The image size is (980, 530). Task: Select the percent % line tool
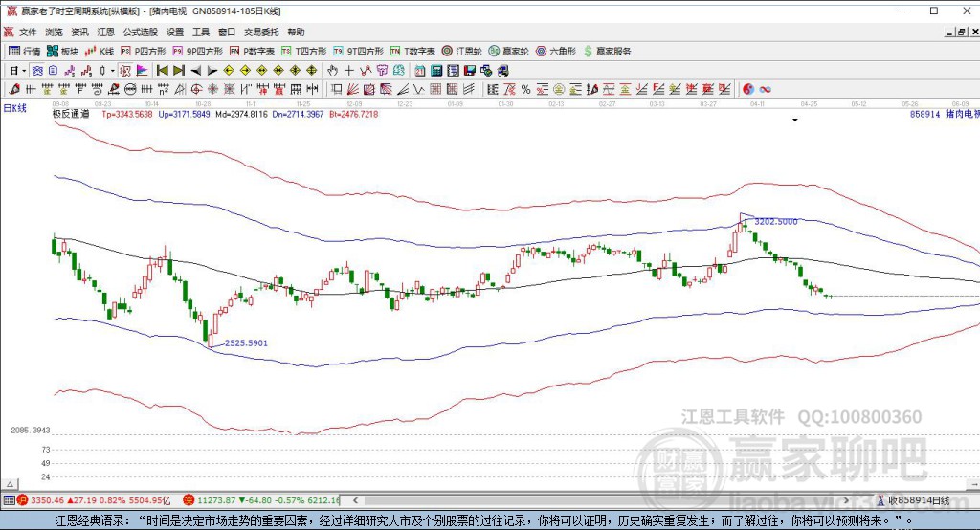click(525, 89)
